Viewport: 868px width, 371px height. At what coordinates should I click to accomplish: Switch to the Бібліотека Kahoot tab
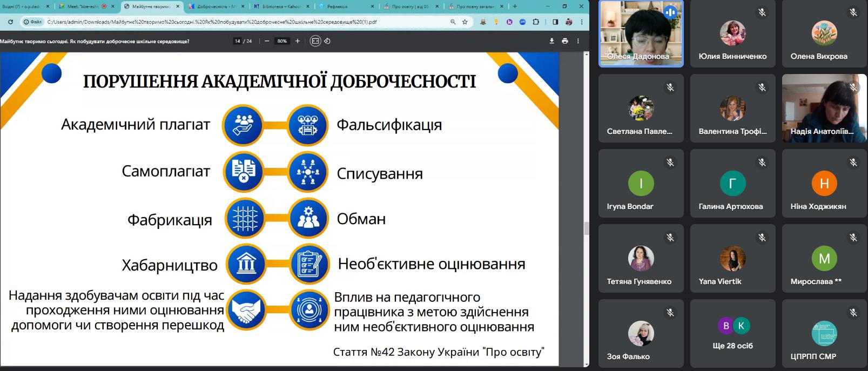(281, 6)
